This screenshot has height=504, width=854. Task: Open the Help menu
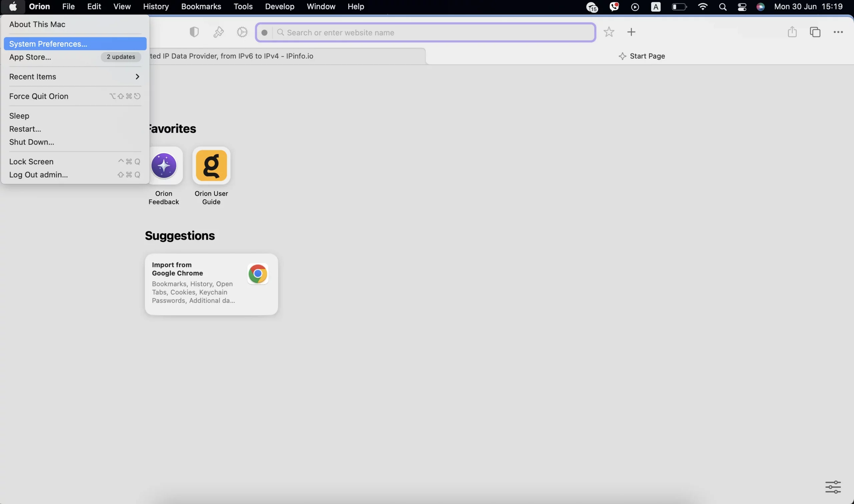click(x=356, y=6)
